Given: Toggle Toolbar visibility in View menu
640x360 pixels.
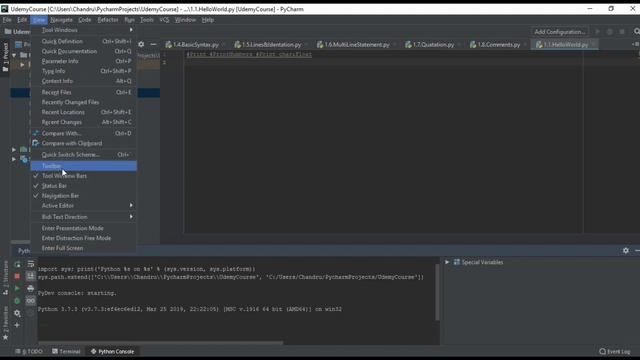Looking at the screenshot, I should (84, 166).
